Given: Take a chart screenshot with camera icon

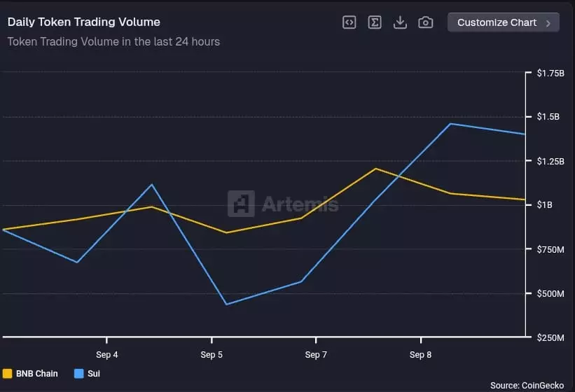Looking at the screenshot, I should pyautogui.click(x=425, y=22).
